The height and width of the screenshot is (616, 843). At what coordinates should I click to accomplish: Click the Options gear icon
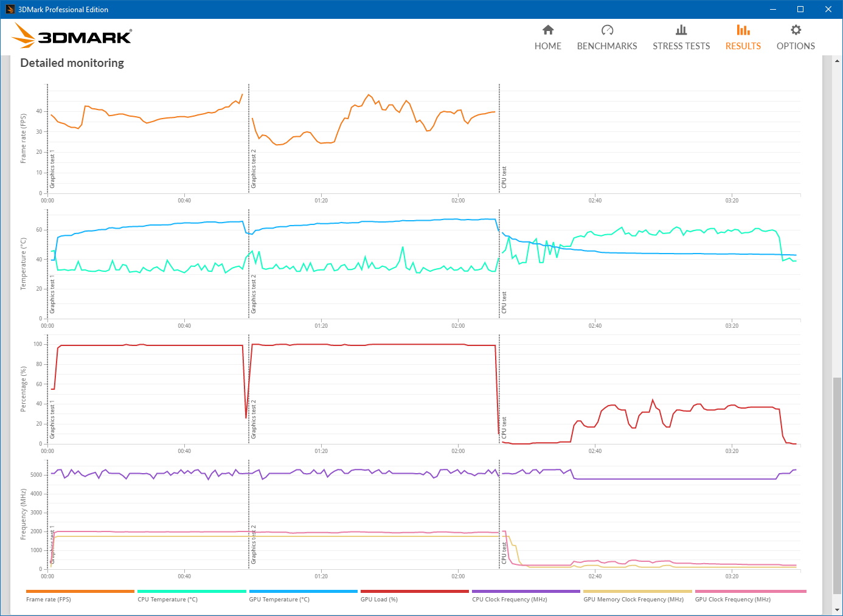[796, 30]
